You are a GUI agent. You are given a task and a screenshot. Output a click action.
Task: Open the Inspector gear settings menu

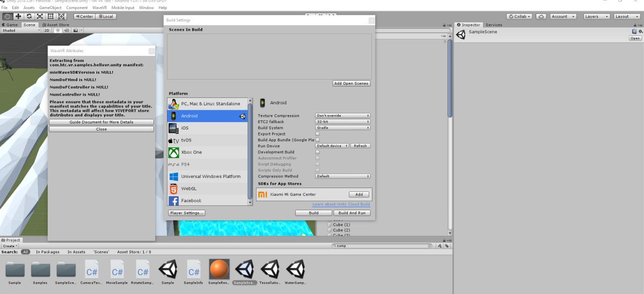pyautogui.click(x=640, y=32)
